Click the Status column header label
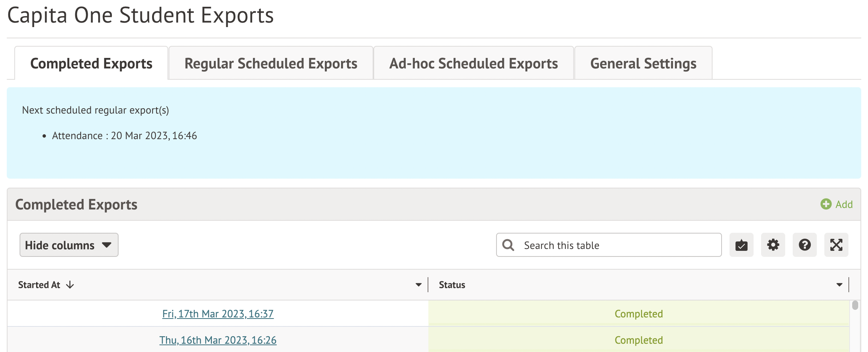The image size is (868, 352). point(452,285)
